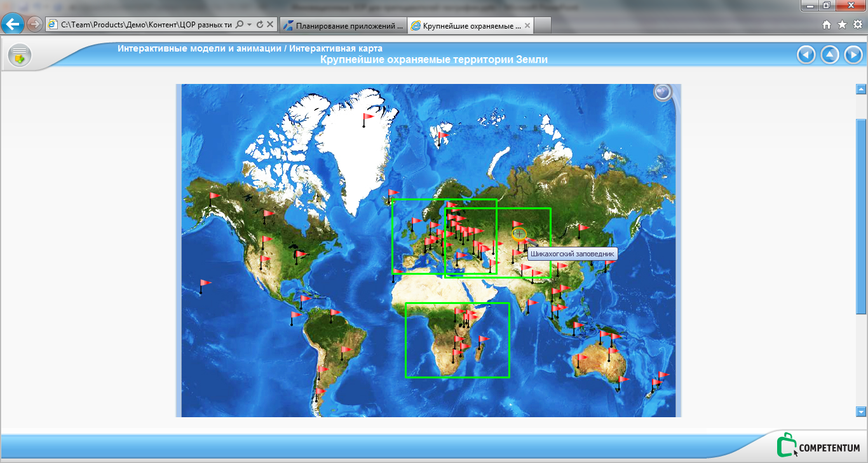The image size is (868, 463).
Task: Select the flag on the Svalbard arctic island
Action: click(x=442, y=138)
